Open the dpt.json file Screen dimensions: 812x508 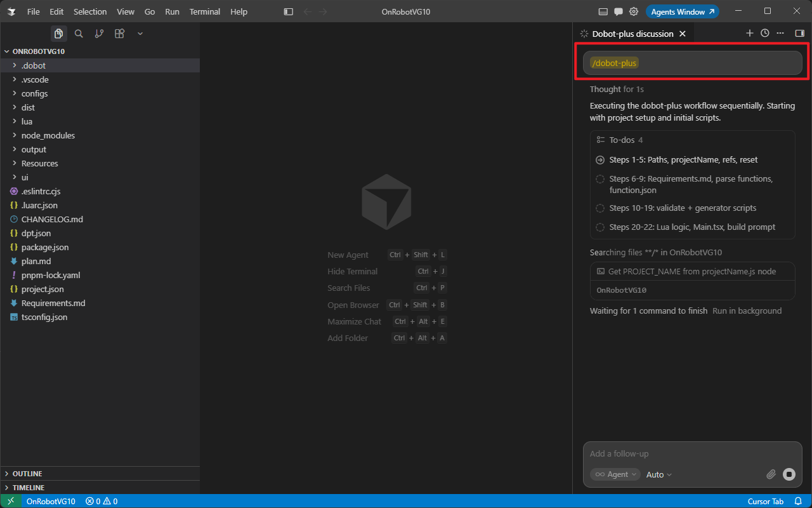[100, 233]
